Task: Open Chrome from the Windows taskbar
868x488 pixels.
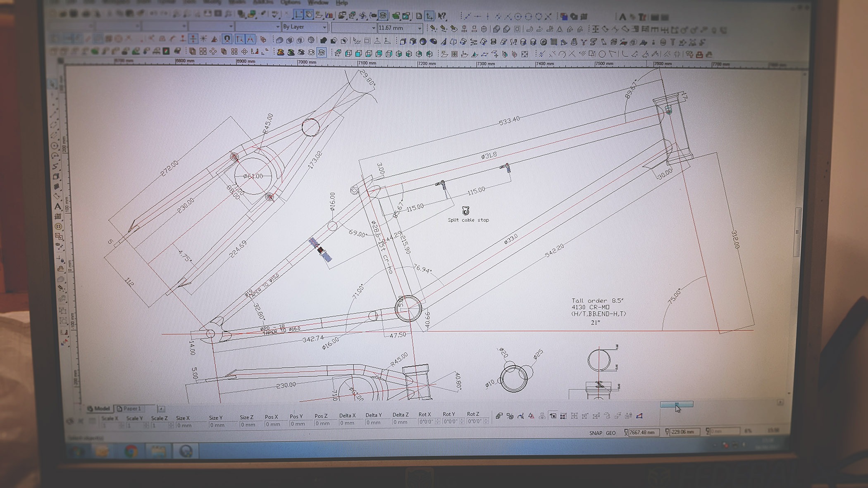Action: tap(131, 451)
